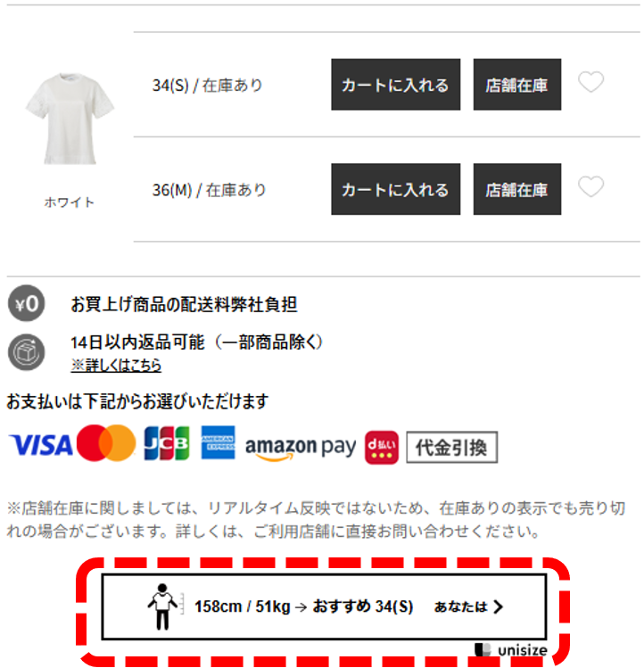
Task: Click the VISA payment logo
Action: [40, 446]
